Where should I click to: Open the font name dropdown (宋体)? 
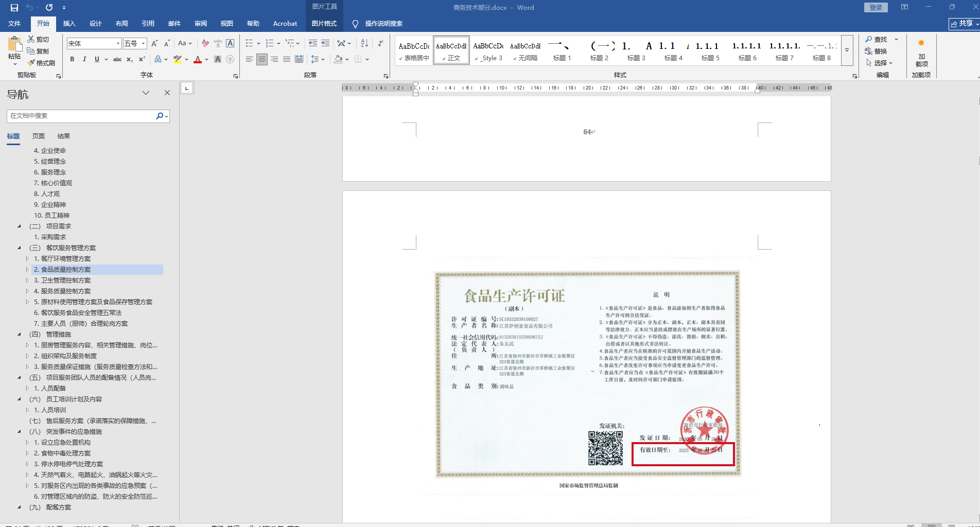(118, 44)
